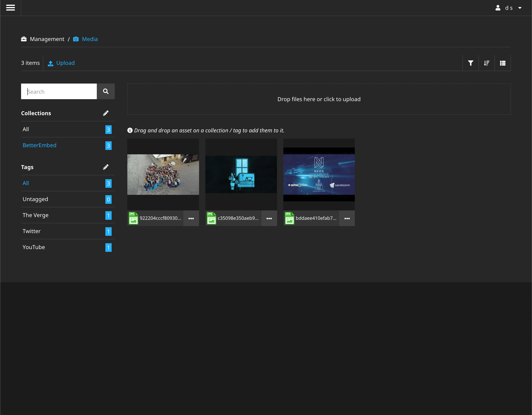Click the 922204cccf80930... file name
The width and height of the screenshot is (532, 415).
tap(161, 218)
